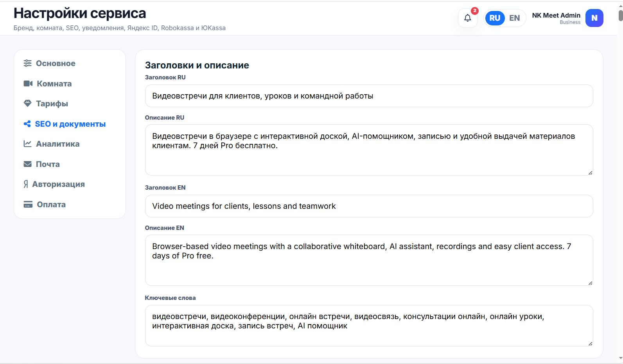The height and width of the screenshot is (364, 623).
Task: Click the resize handle of Описание EN textarea
Action: 590,283
